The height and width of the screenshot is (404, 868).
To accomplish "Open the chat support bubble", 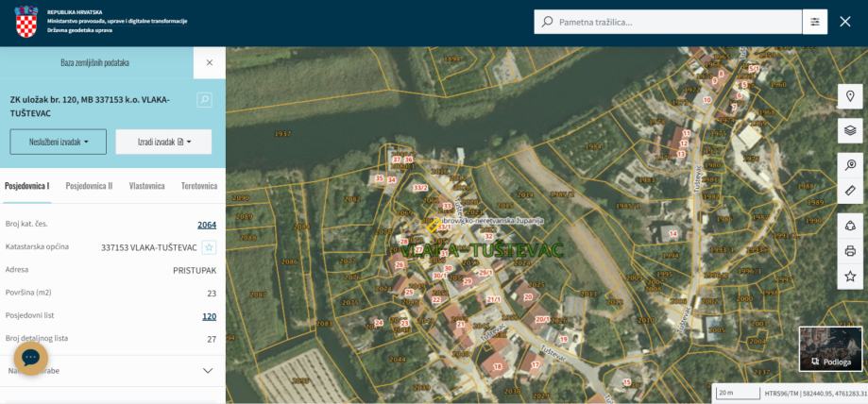I will point(31,358).
